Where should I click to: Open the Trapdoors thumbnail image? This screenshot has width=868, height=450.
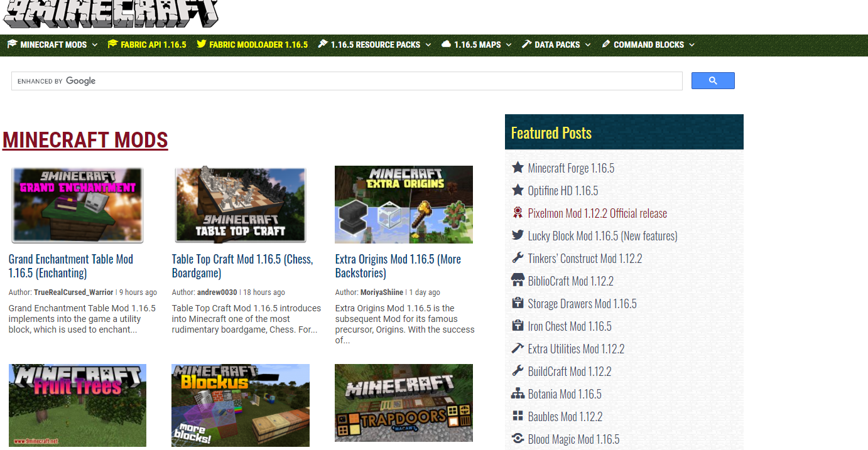(x=404, y=403)
